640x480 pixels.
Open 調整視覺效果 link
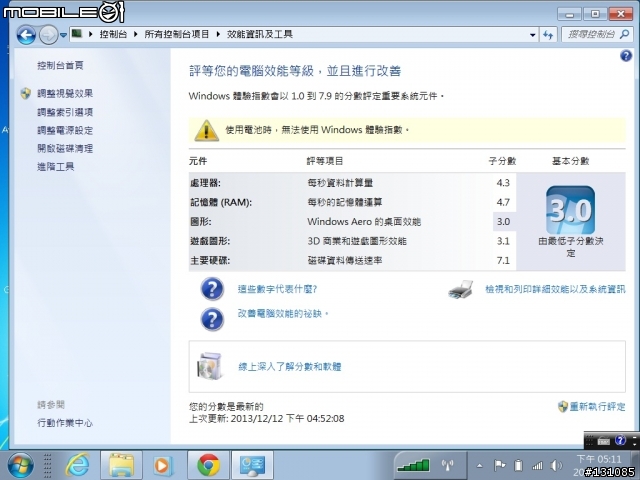(65, 93)
